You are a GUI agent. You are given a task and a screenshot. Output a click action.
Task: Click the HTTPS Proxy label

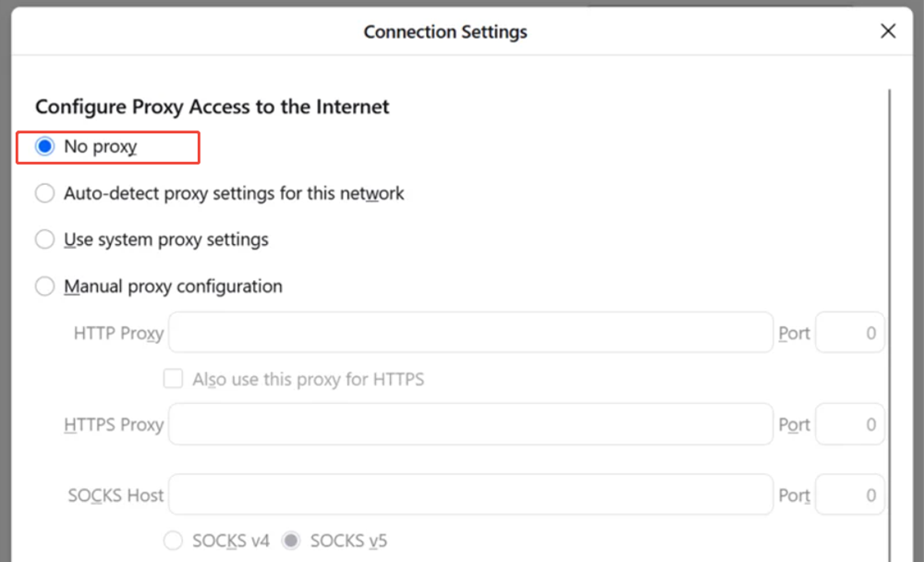[114, 424]
